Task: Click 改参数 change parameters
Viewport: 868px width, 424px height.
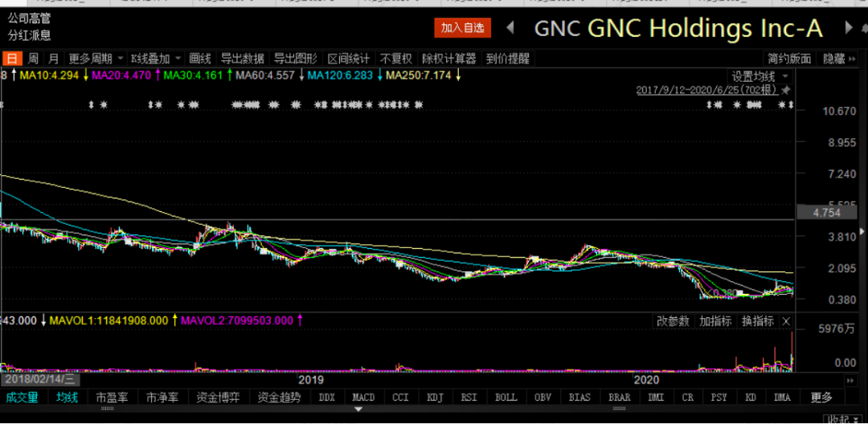Action: [674, 321]
